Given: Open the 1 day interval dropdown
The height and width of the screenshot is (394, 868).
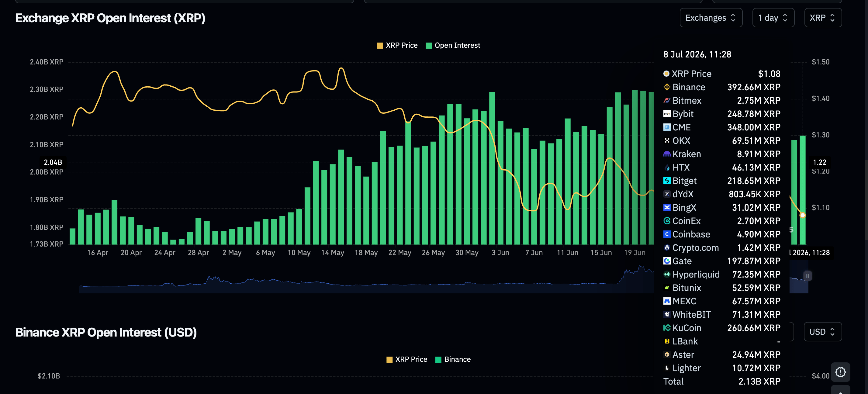Looking at the screenshot, I should click(773, 18).
